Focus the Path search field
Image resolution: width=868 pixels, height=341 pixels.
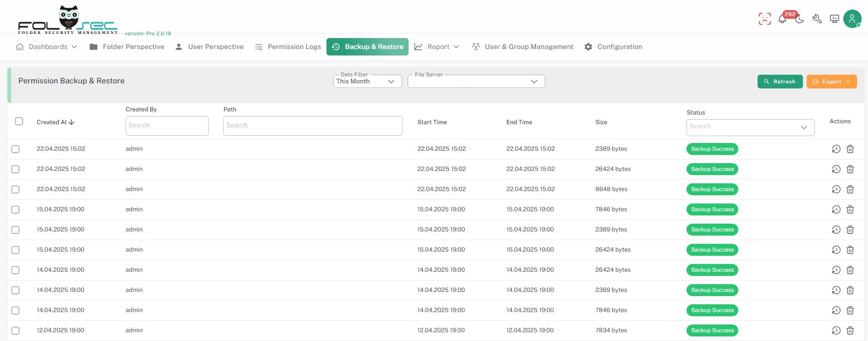(x=313, y=126)
